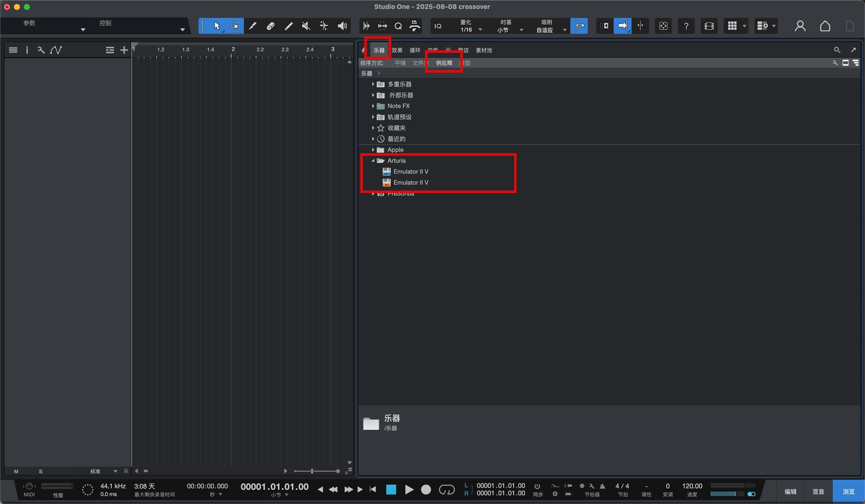Search the browser with magnifier icon
This screenshot has height=504, width=865.
tap(837, 50)
